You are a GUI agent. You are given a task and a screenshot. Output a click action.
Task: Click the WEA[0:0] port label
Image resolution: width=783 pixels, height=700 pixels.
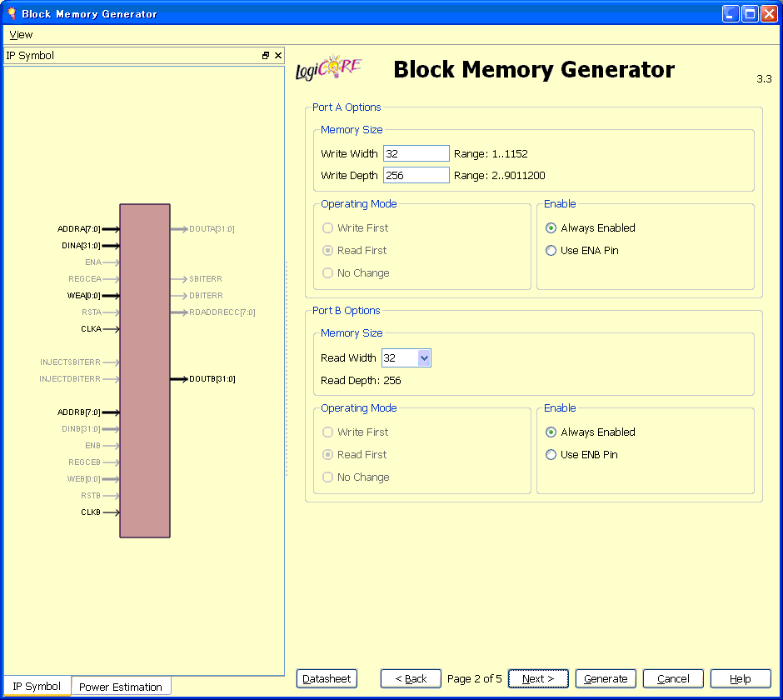(84, 295)
